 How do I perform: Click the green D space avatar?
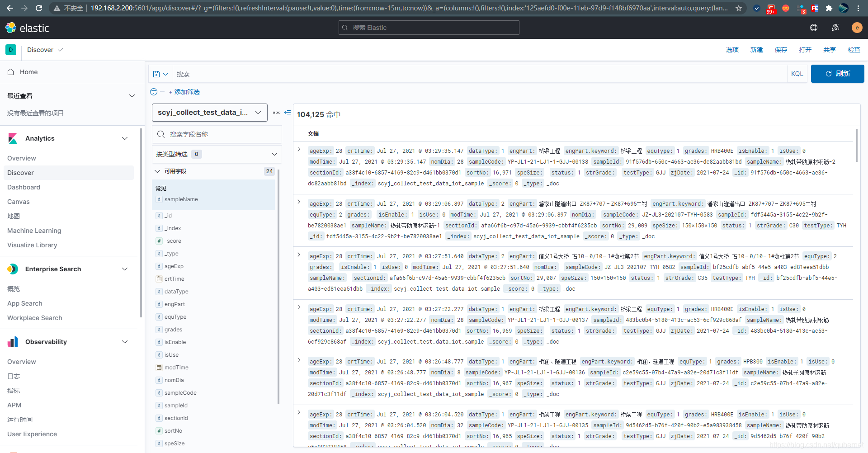point(11,50)
